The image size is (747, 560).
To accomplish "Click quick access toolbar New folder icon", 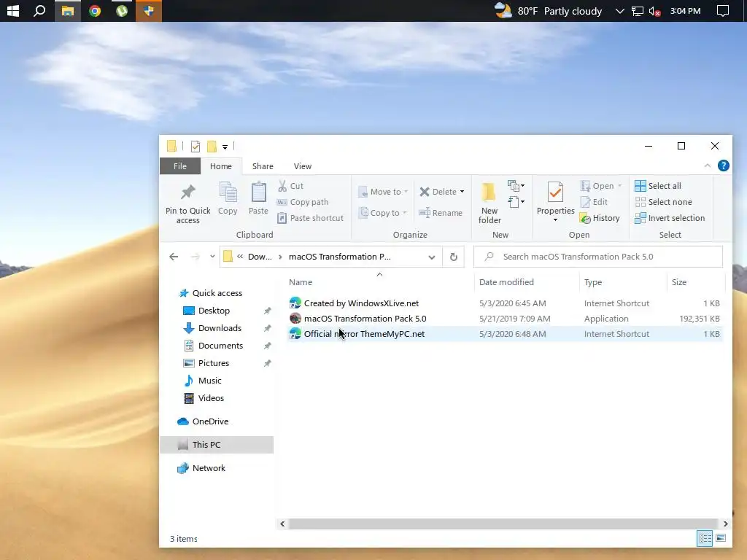I will tap(212, 146).
